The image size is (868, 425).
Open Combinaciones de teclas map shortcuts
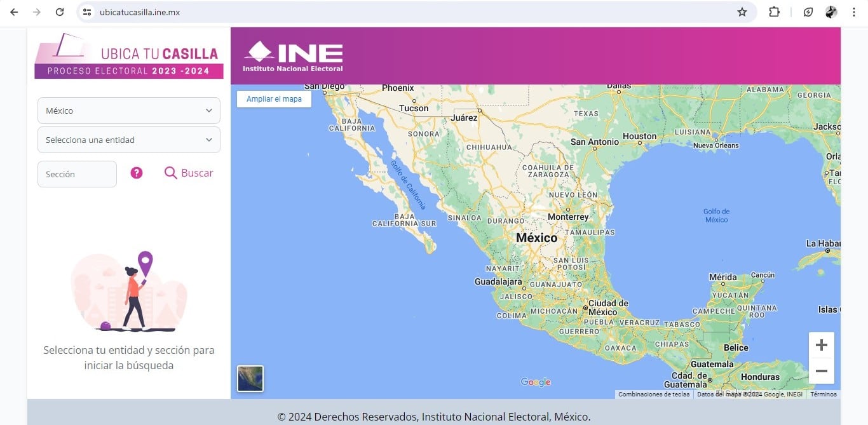click(x=654, y=395)
